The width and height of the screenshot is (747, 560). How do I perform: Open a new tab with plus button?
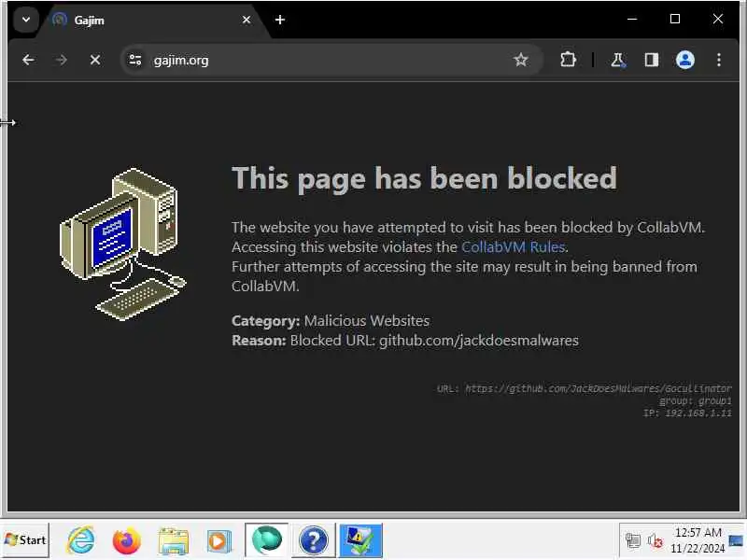pos(280,20)
